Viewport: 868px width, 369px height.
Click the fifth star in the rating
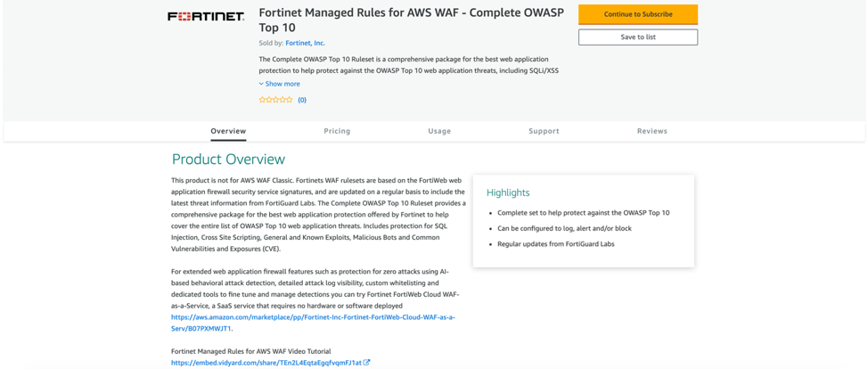(290, 100)
